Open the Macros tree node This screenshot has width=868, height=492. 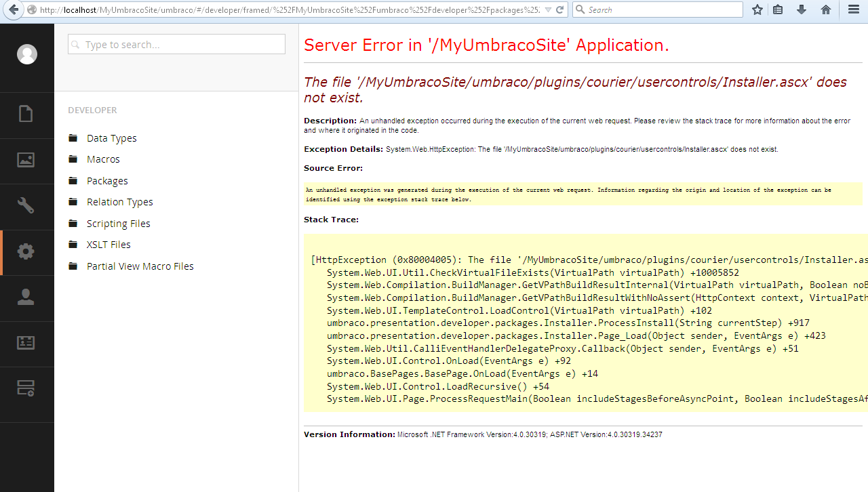click(x=103, y=159)
